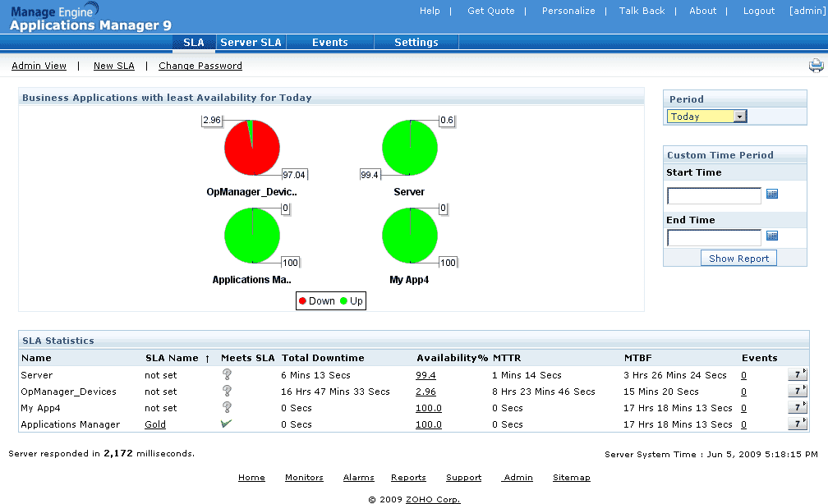Open the Events tab

[330, 42]
